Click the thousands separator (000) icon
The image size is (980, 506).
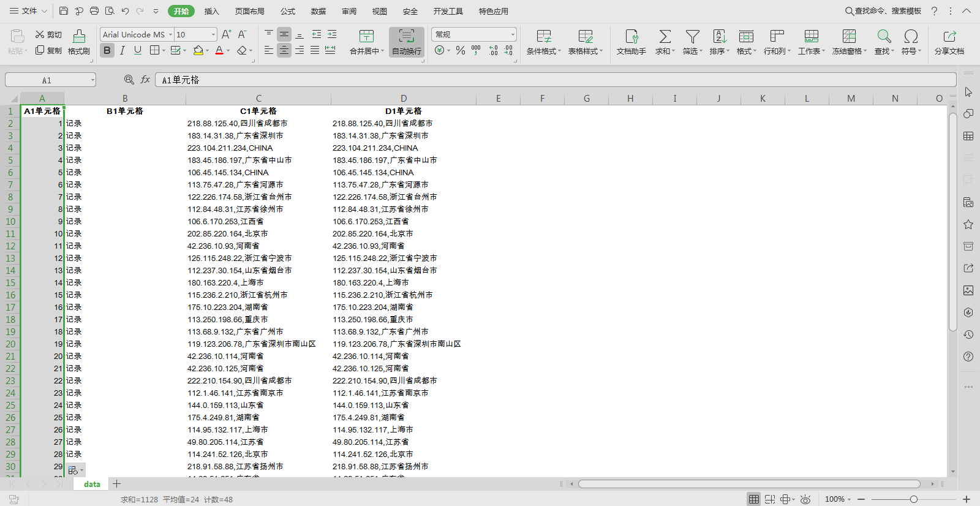point(476,50)
